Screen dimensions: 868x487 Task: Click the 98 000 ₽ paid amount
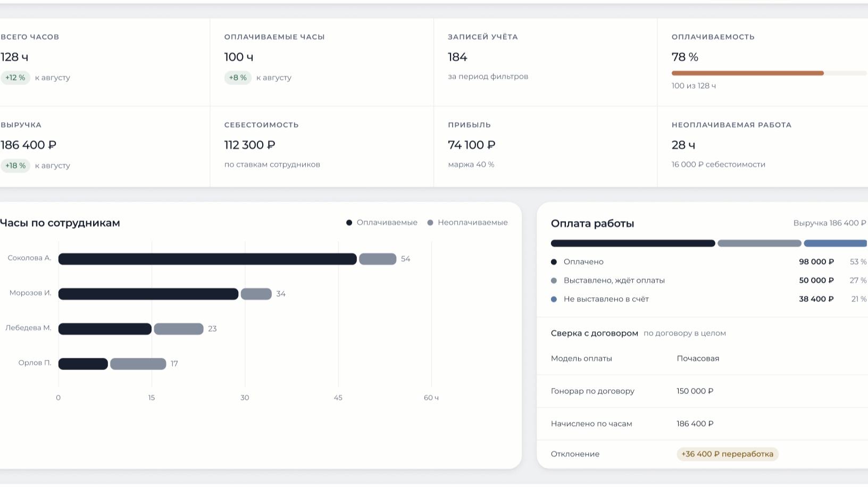(x=816, y=262)
